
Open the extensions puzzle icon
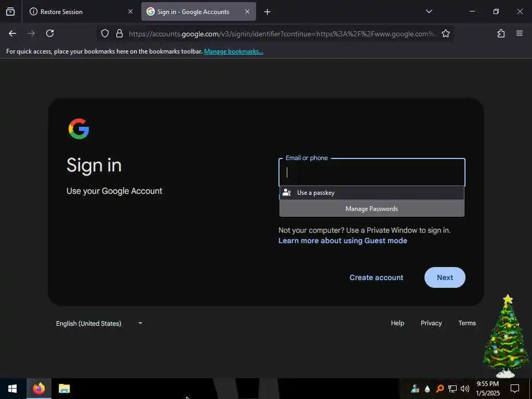tap(501, 33)
